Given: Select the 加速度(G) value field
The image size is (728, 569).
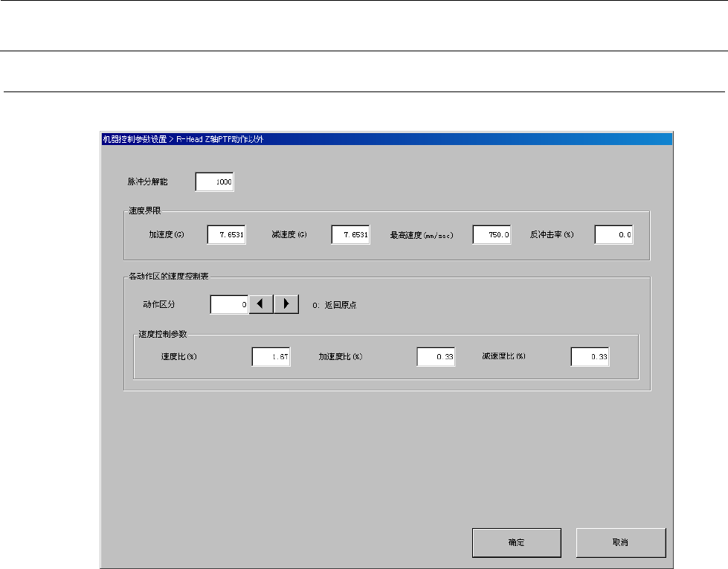Looking at the screenshot, I should point(227,235).
